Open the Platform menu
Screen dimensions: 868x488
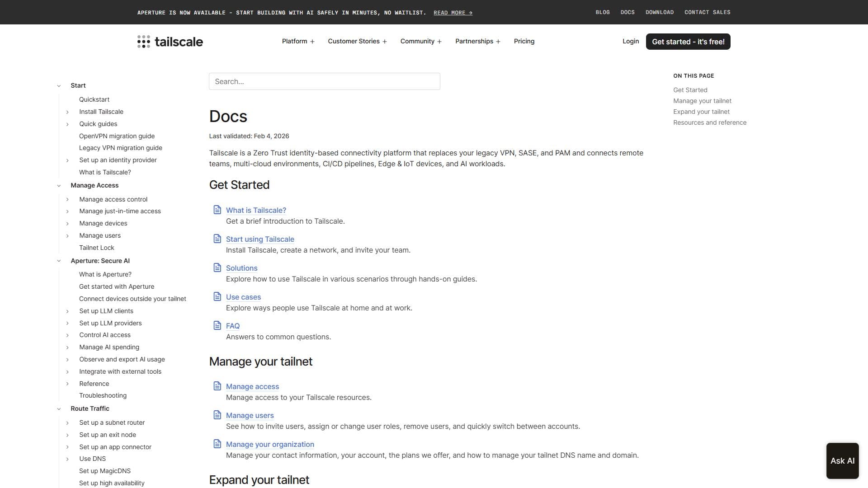point(298,41)
